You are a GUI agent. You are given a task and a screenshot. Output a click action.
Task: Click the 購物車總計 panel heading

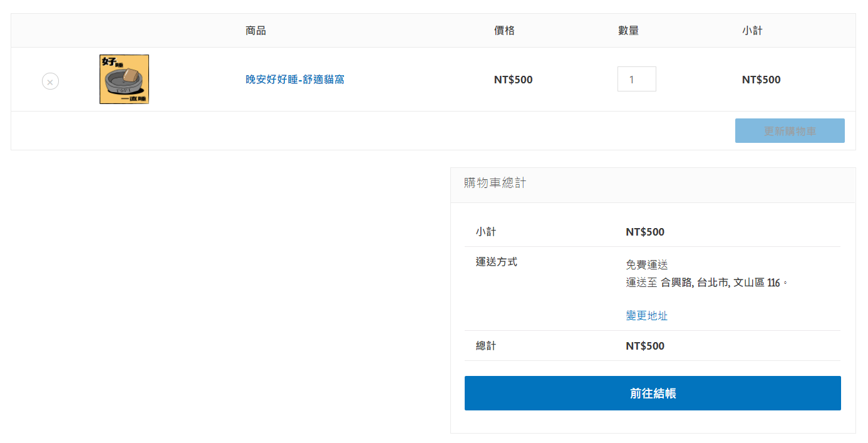(495, 183)
